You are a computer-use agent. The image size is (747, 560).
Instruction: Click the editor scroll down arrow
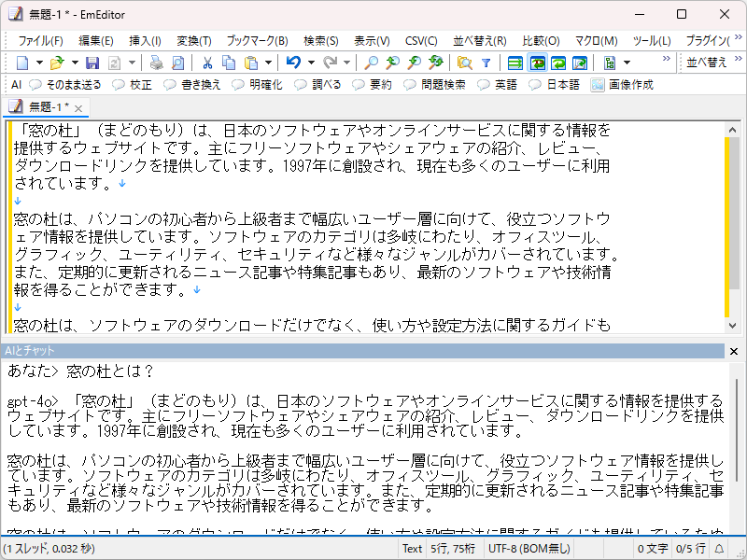[732, 326]
